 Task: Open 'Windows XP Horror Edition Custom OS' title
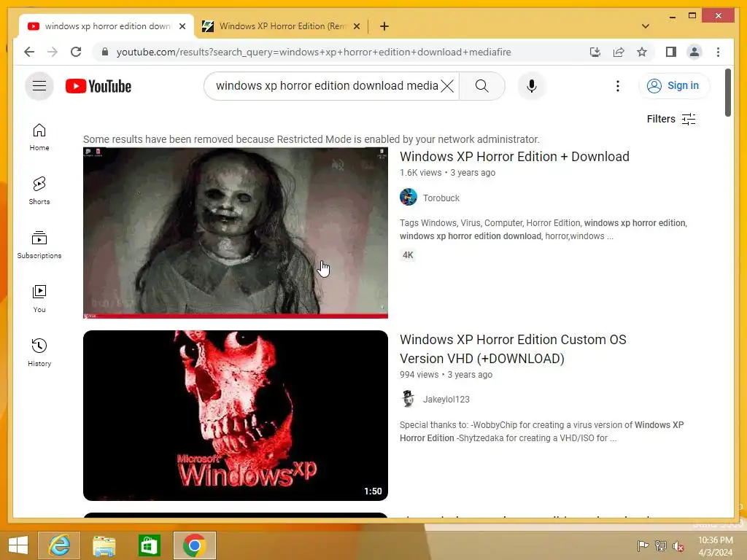click(x=513, y=349)
